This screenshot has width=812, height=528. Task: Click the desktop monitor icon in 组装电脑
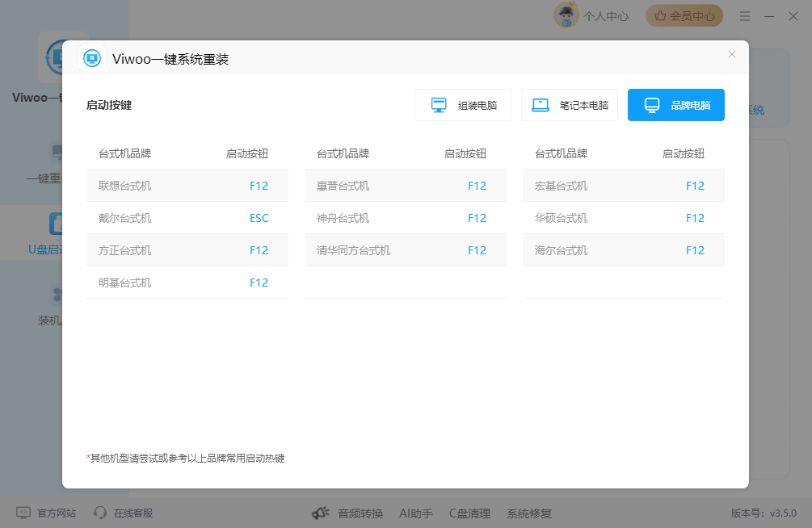[439, 105]
